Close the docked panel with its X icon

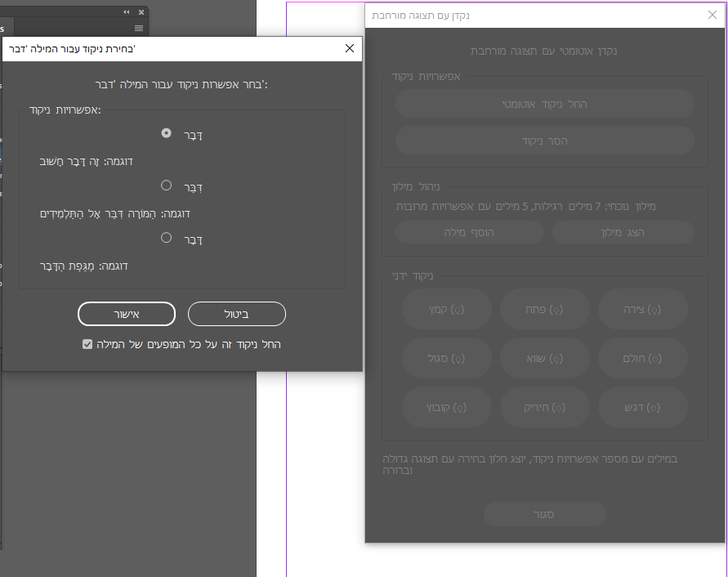pyautogui.click(x=141, y=12)
